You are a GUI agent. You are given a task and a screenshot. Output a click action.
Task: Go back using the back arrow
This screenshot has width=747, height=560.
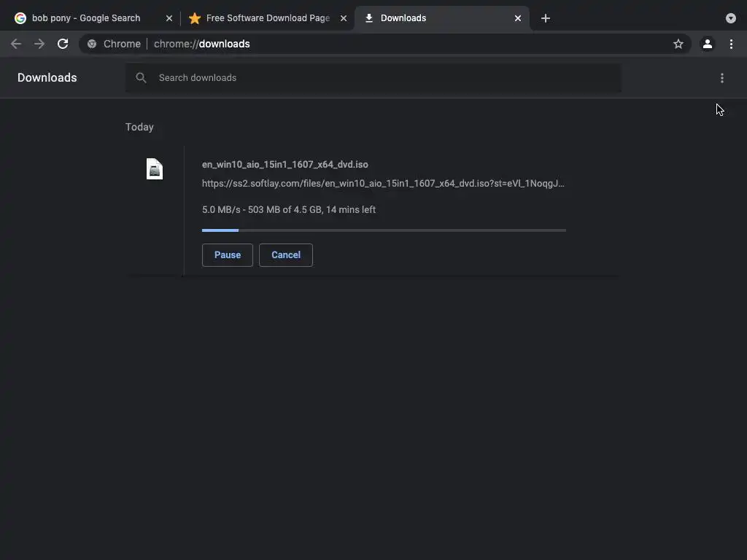16,44
